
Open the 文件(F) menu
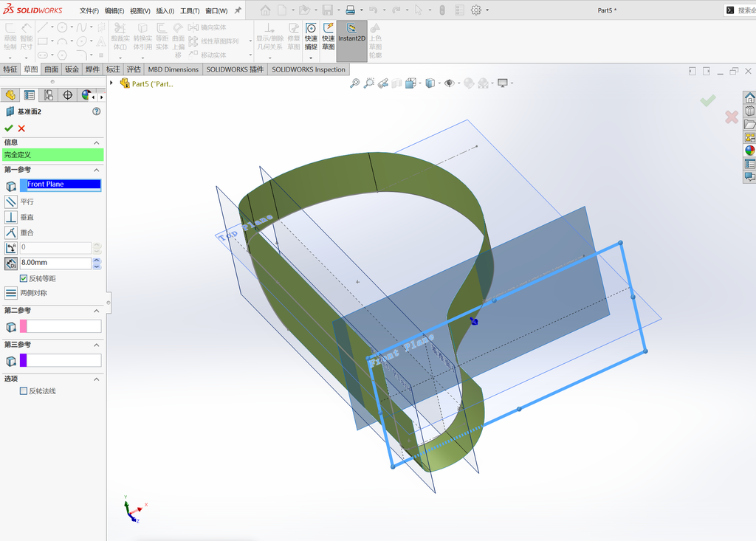pos(89,10)
